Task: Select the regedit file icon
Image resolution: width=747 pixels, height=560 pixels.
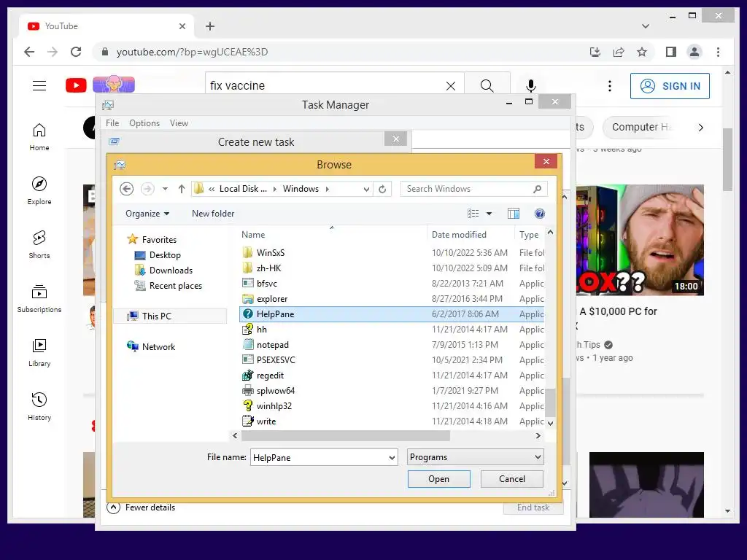Action: pyautogui.click(x=248, y=376)
